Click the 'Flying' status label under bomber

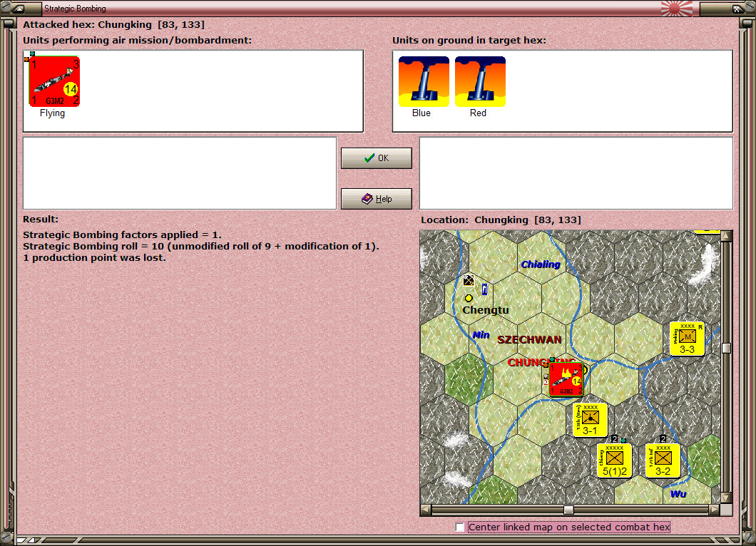click(52, 113)
